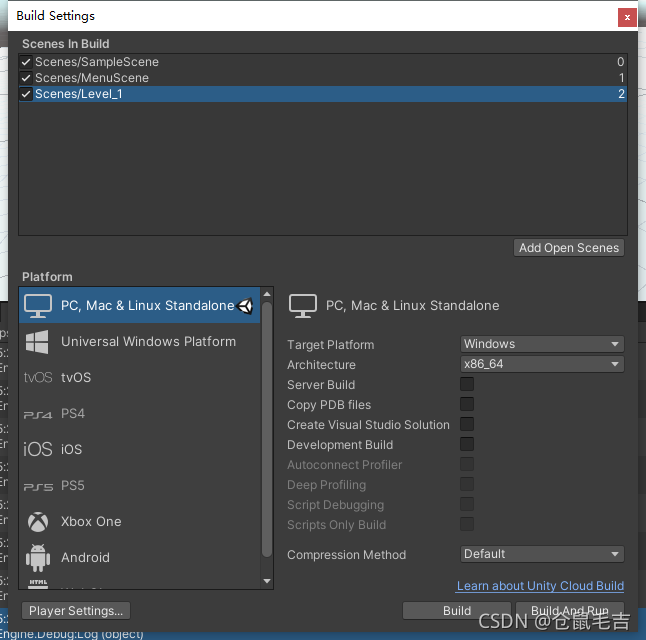Click the platform list scroll down arrow
The image size is (646, 640).
(x=267, y=581)
